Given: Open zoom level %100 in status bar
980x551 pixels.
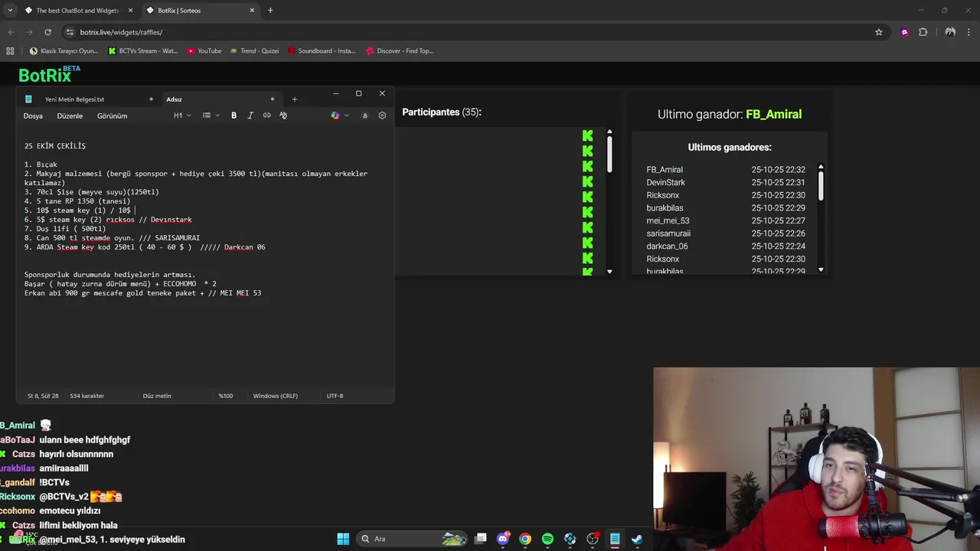Looking at the screenshot, I should tap(225, 396).
